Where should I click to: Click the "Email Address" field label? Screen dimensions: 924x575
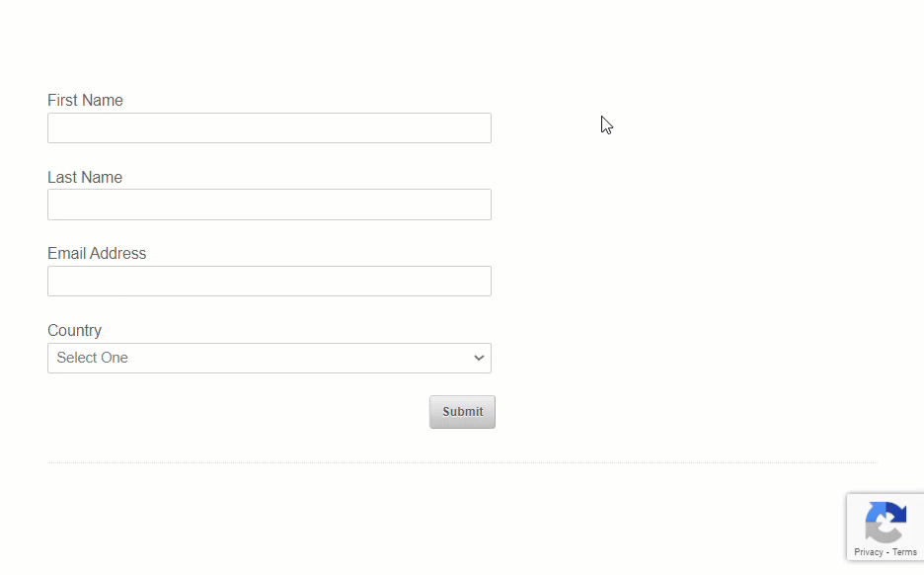97,253
